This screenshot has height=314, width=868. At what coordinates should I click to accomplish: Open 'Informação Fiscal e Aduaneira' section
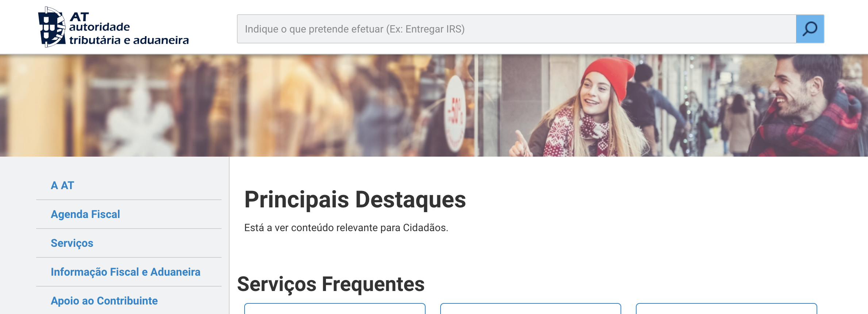pos(126,272)
